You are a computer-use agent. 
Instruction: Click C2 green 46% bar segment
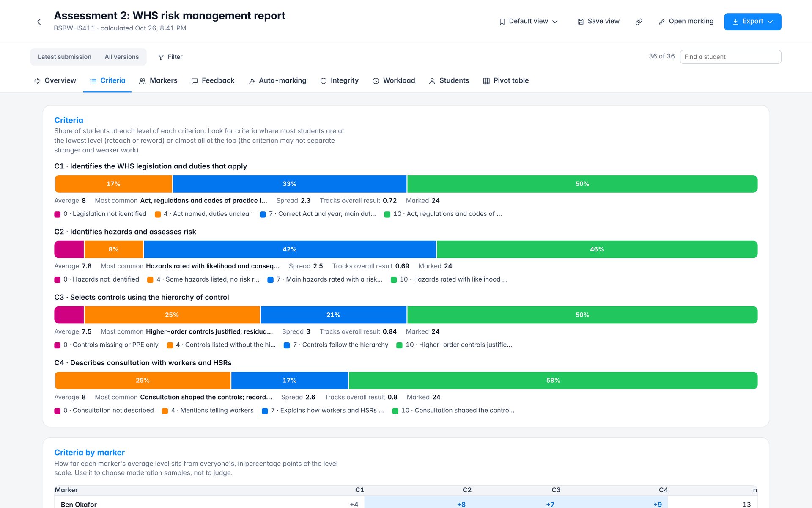(x=597, y=249)
